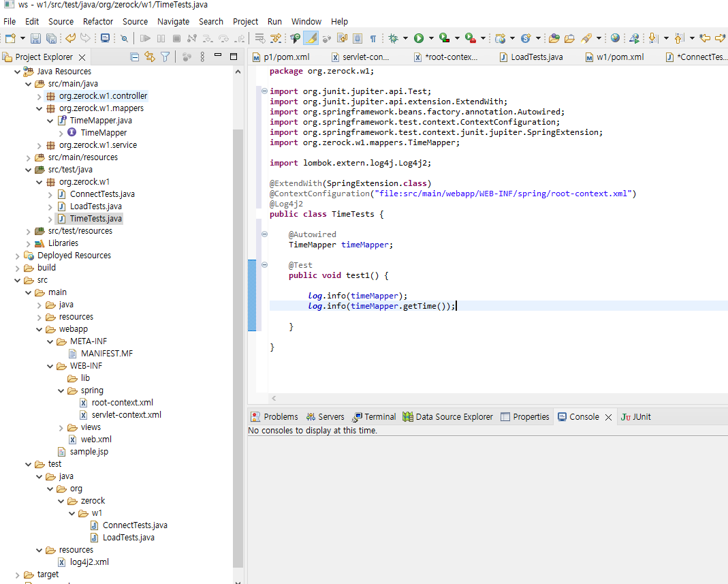Toggle Mark Occurrences highlighter icon
This screenshot has height=584, width=728.
(x=311, y=39)
